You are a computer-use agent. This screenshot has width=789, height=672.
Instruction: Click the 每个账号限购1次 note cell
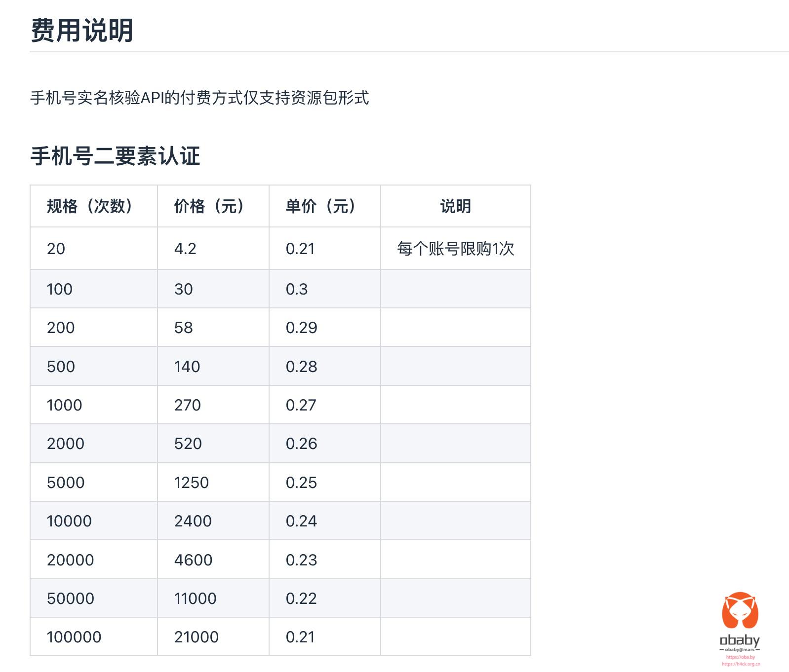[455, 249]
